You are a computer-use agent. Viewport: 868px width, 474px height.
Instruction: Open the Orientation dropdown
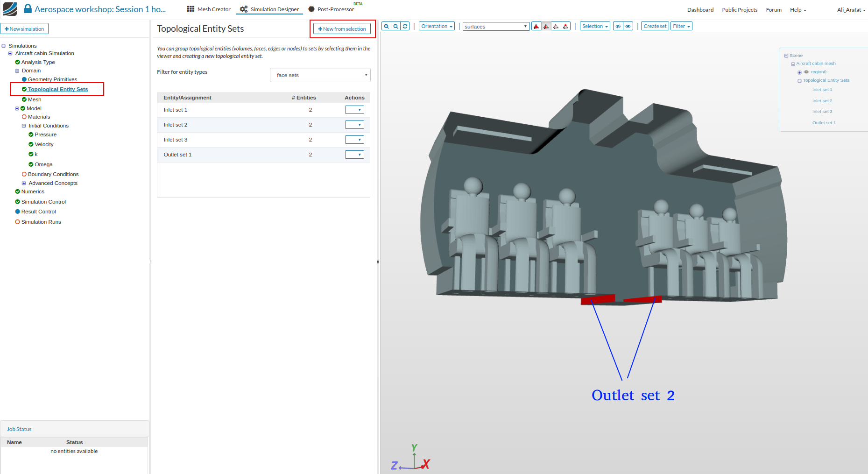coord(437,27)
